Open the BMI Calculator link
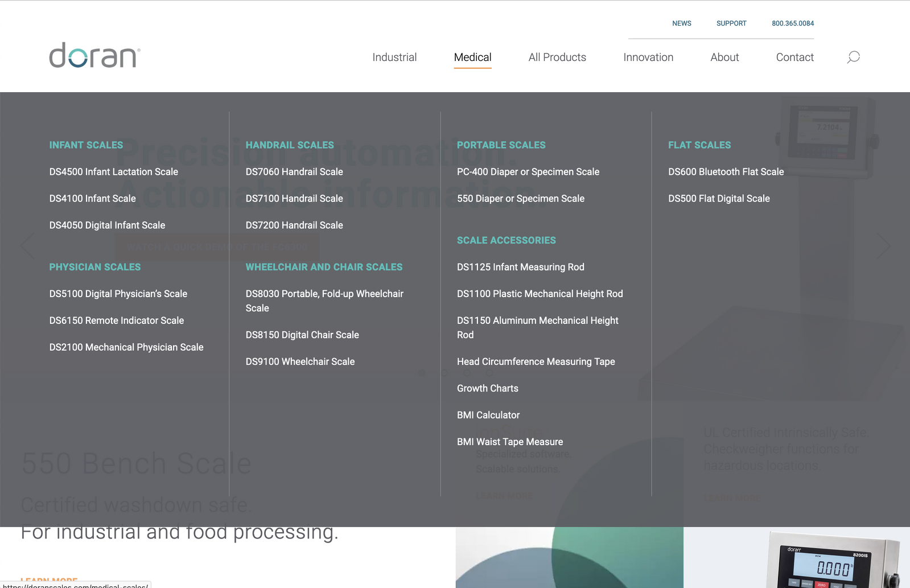Viewport: 910px width, 588px height. [x=488, y=415]
